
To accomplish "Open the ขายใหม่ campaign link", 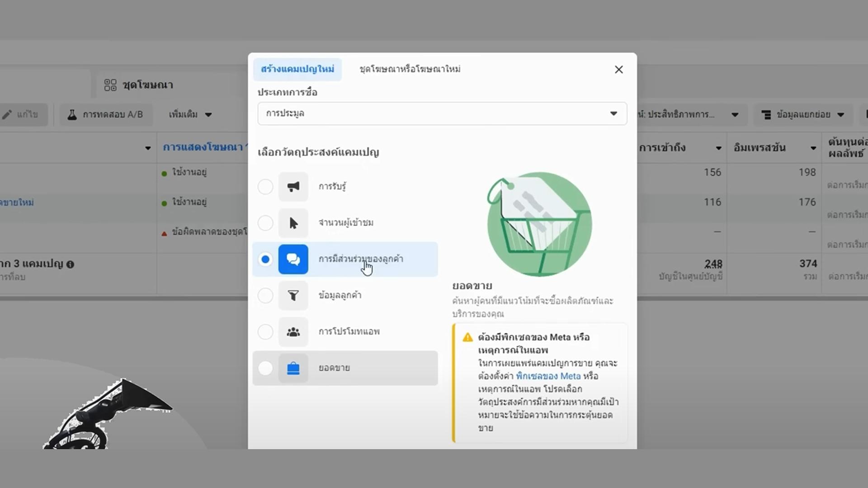I will 17,202.
